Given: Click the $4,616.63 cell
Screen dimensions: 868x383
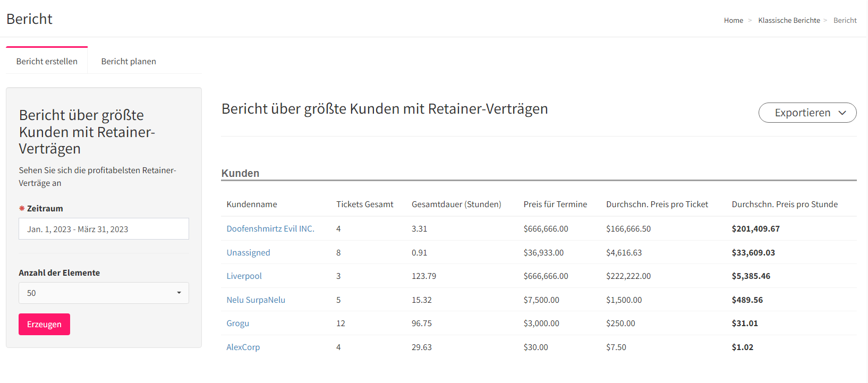Looking at the screenshot, I should click(624, 252).
